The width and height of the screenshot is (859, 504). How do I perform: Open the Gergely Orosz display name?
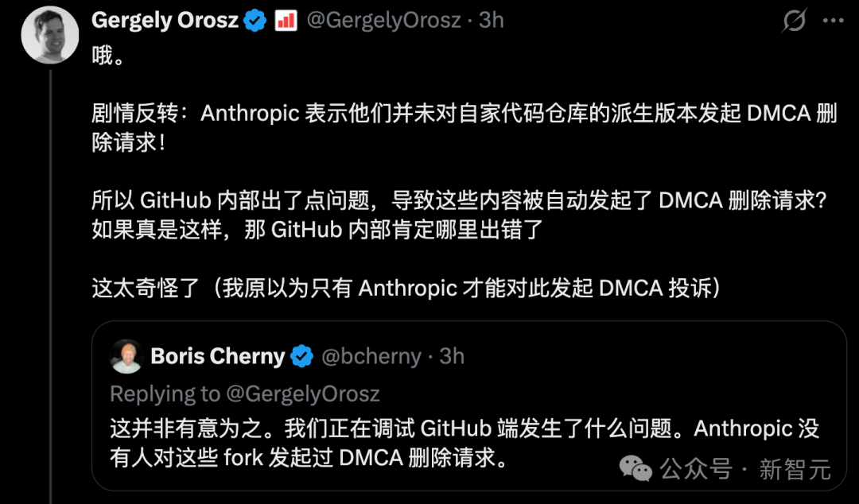tap(165, 21)
